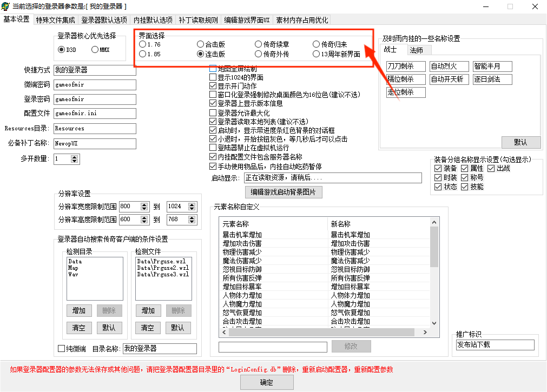Check the 纯微端 checkbox
Screen dimensions: 547x392
pyautogui.click(x=62, y=349)
